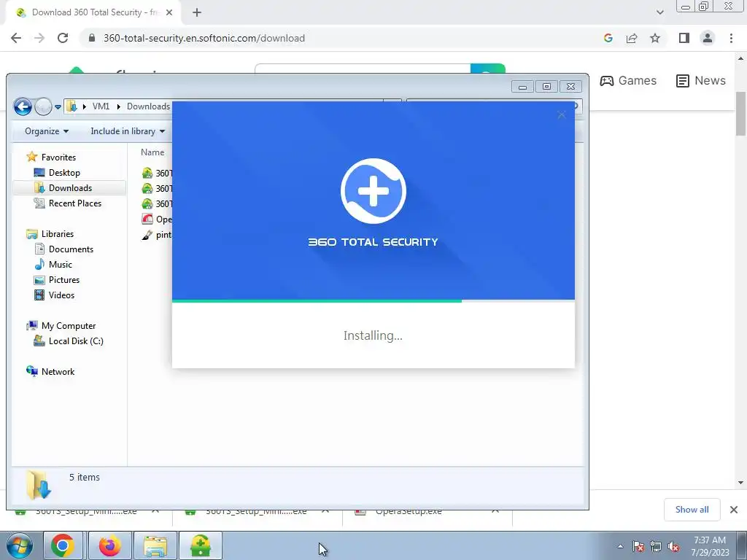747x560 pixels.
Task: Click the address bar URL
Action: point(204,38)
